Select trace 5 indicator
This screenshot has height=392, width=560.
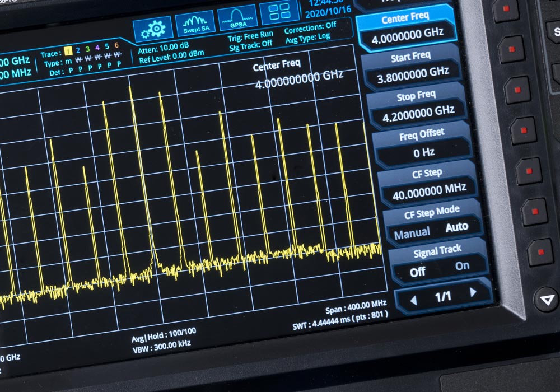[x=107, y=46]
